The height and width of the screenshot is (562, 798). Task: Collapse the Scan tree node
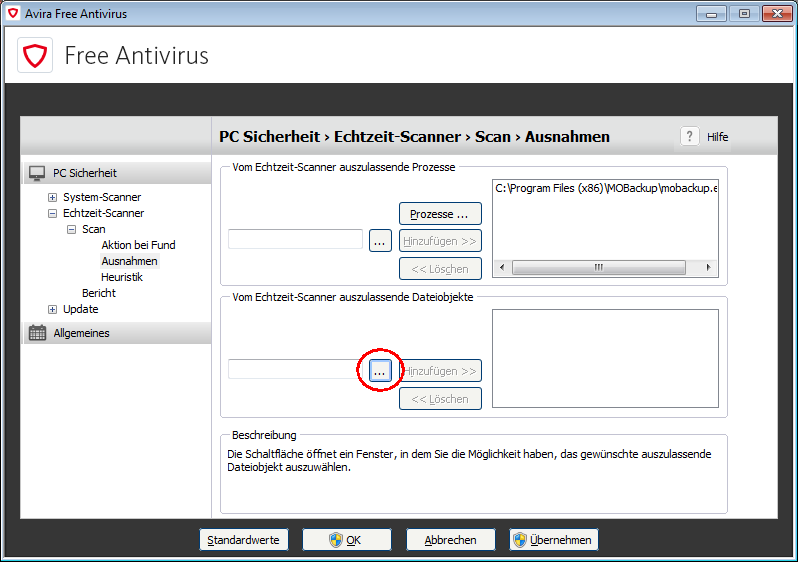pos(71,229)
